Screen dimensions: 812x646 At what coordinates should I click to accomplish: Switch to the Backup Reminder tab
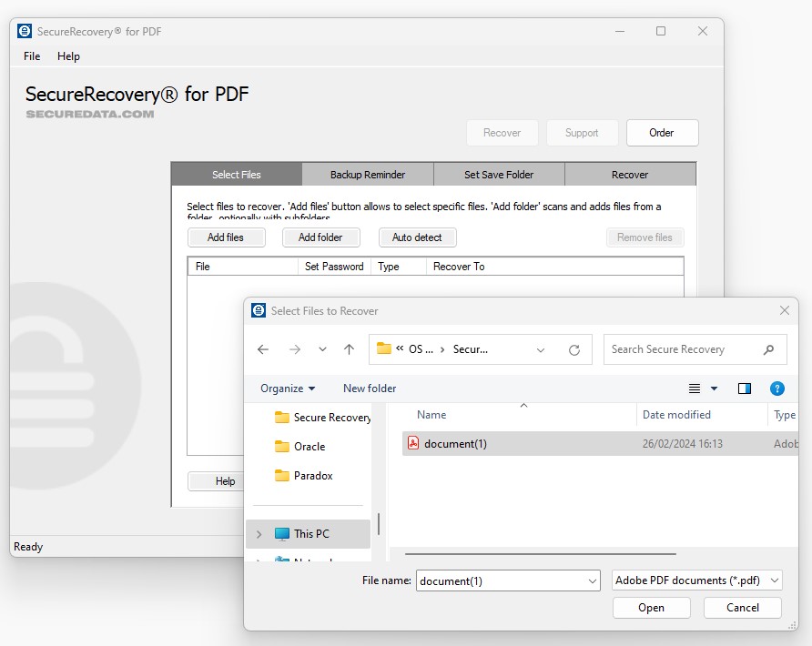click(368, 174)
